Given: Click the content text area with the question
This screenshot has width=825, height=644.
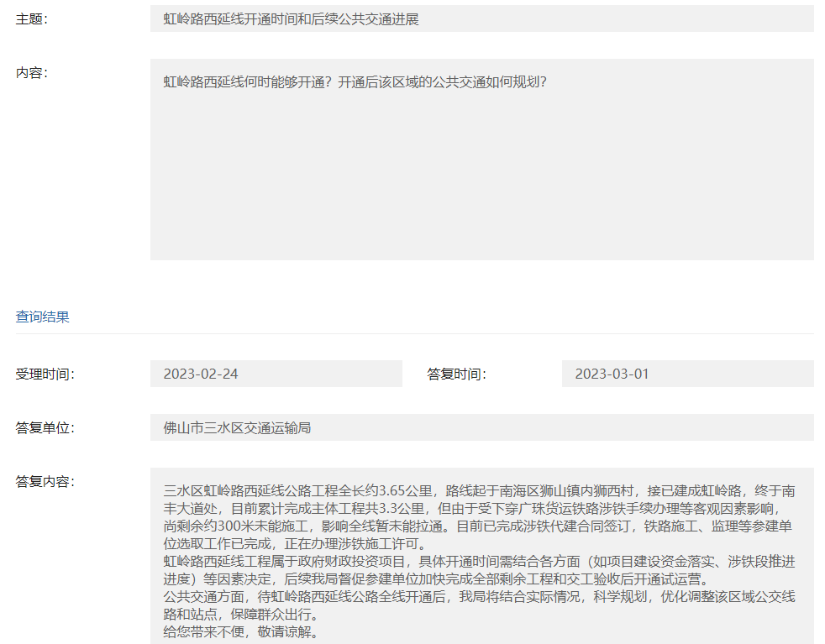Looking at the screenshot, I should coord(482,160).
